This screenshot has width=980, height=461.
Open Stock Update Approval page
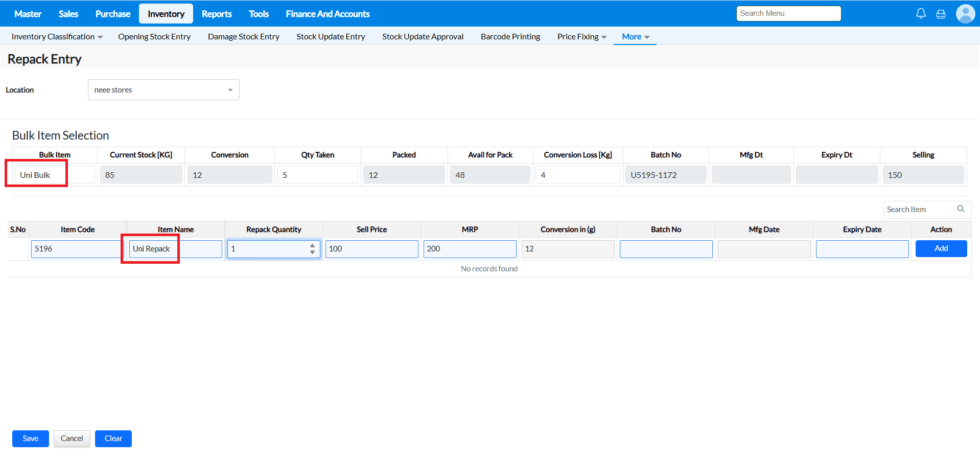pos(423,37)
